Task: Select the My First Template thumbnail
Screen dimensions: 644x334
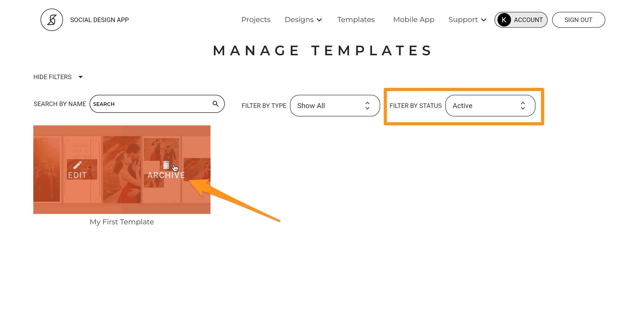Action: (122, 169)
